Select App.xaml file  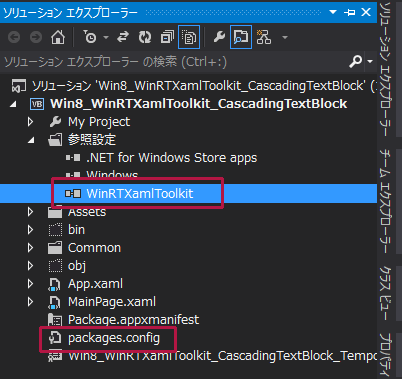[x=95, y=284]
